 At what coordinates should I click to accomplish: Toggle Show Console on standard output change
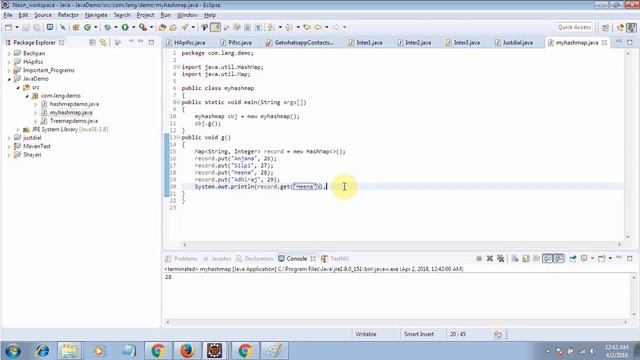547,258
